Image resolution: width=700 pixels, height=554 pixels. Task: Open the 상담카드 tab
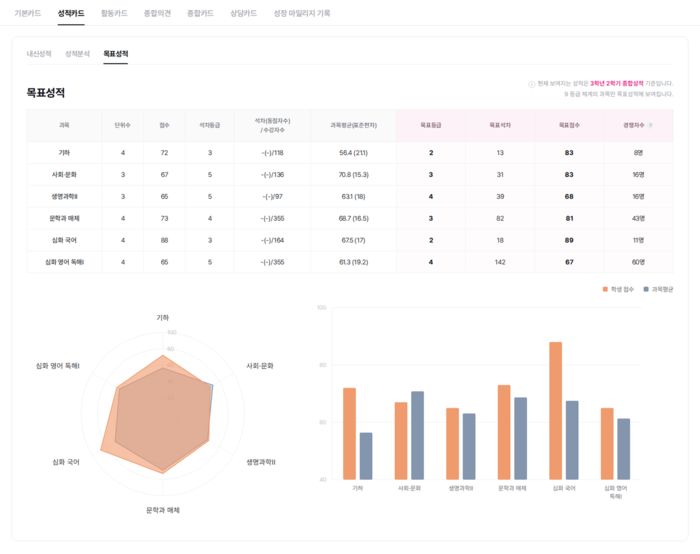(x=243, y=13)
